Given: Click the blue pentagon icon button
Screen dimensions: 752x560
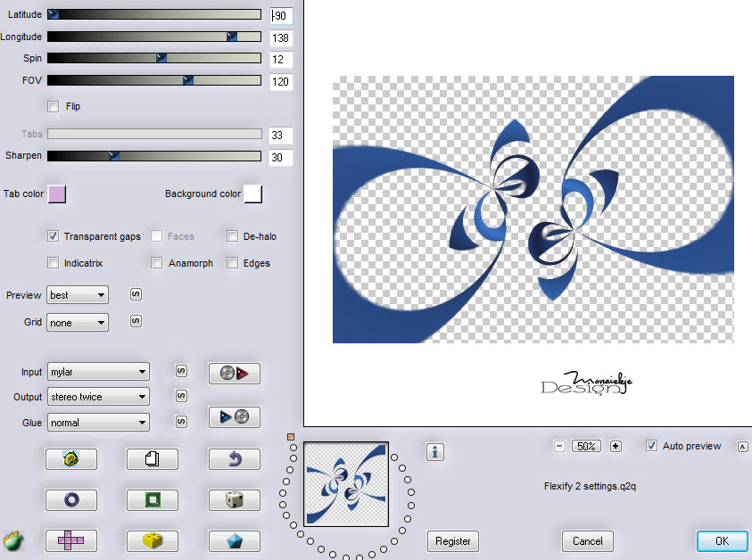Looking at the screenshot, I should coord(234,540).
